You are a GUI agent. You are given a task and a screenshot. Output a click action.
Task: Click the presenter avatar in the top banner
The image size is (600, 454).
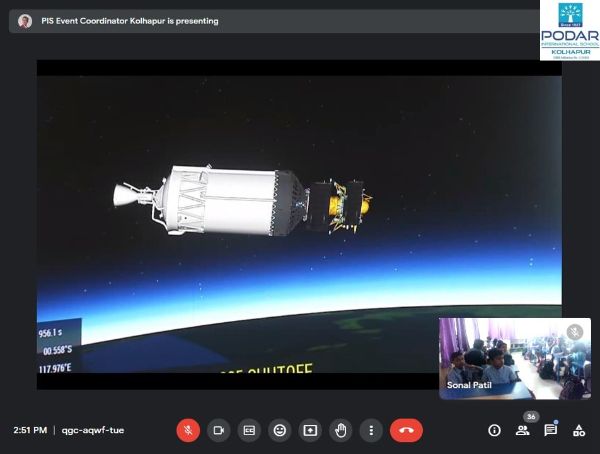click(25, 21)
